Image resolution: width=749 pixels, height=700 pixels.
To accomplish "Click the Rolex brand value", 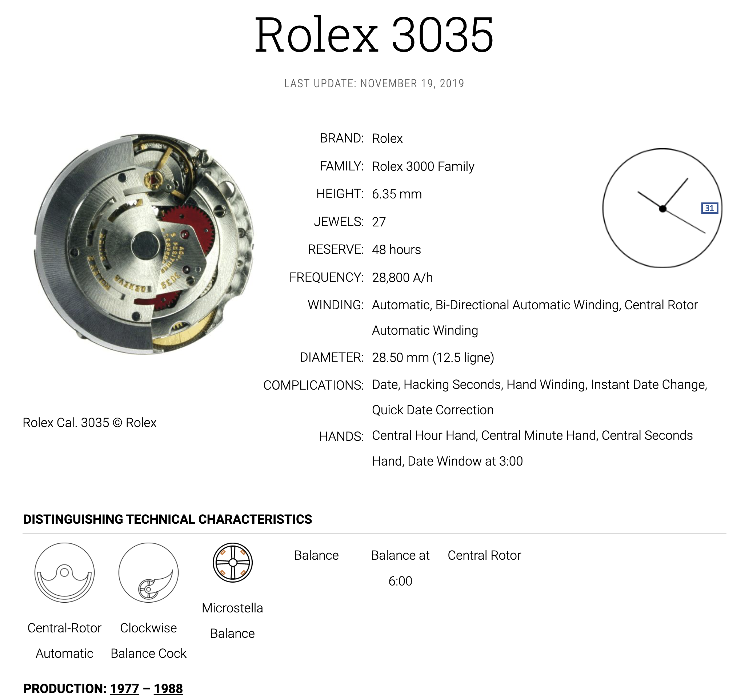I will click(387, 138).
